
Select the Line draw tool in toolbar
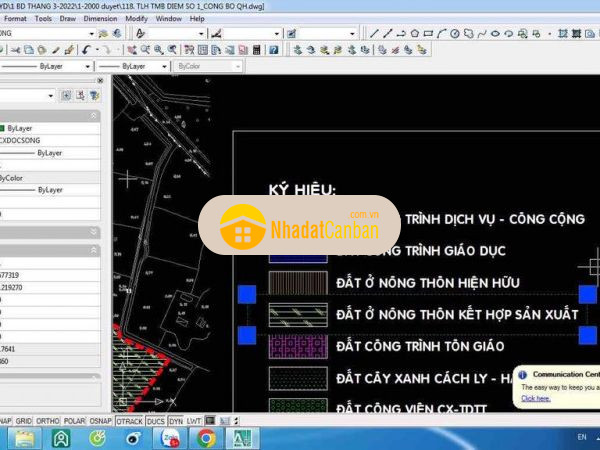click(373, 33)
